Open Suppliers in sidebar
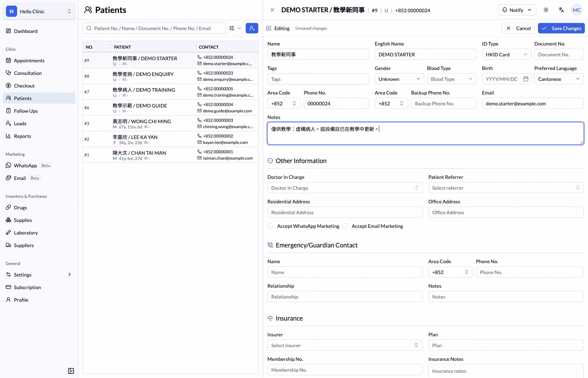Screen dimensions: 588x378 [39, 245]
